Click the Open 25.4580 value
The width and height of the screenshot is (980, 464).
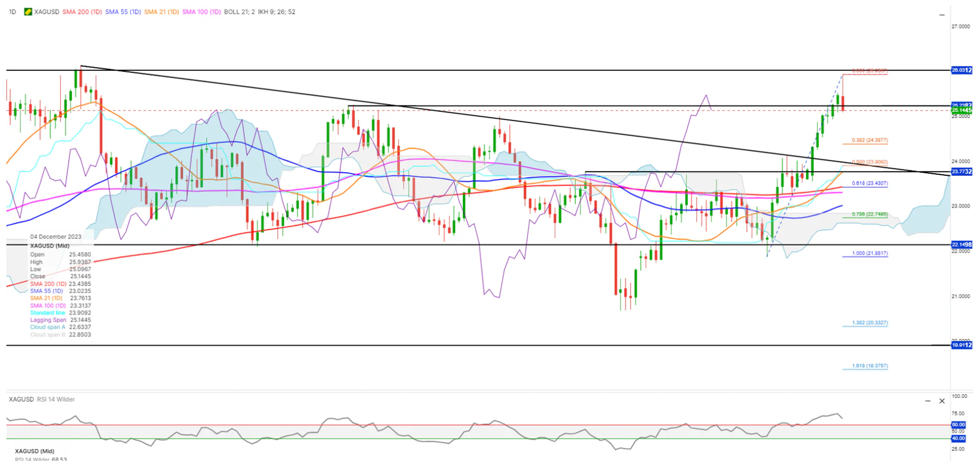(x=80, y=255)
